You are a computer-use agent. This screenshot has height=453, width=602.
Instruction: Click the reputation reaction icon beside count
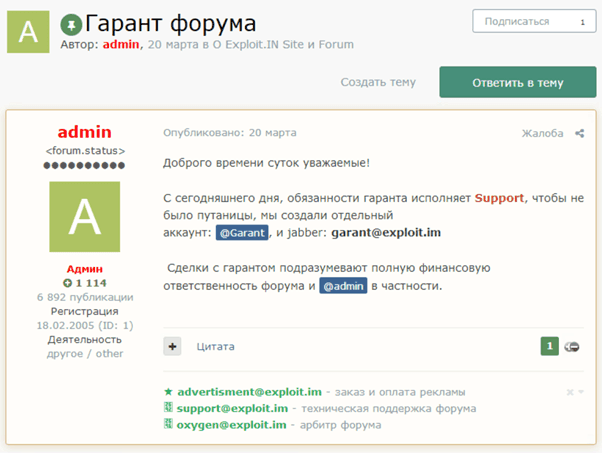coord(572,347)
